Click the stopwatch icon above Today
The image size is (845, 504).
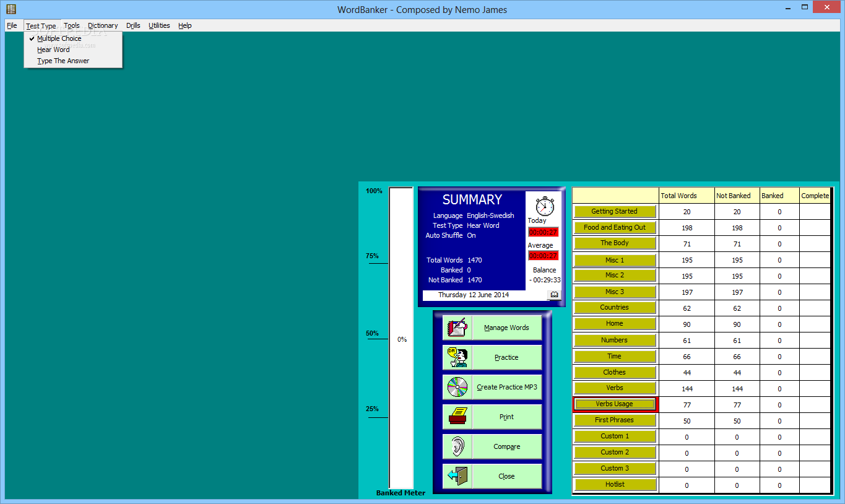coord(544,206)
